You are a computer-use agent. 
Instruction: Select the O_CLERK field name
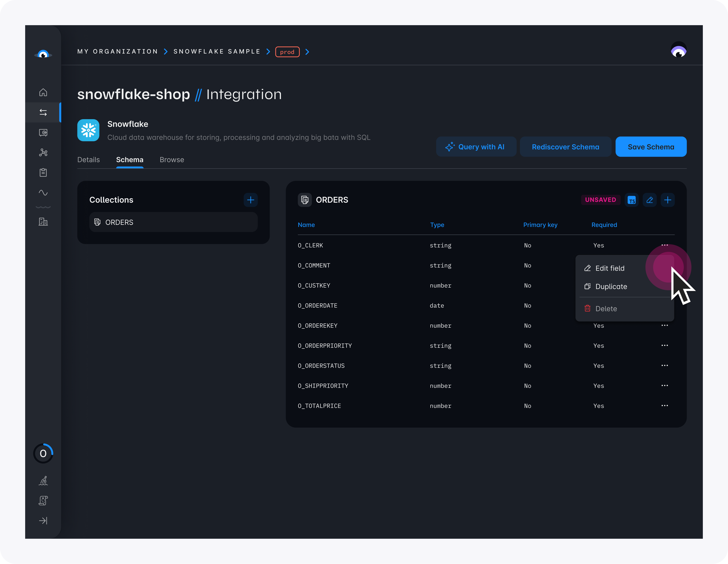(x=310, y=245)
